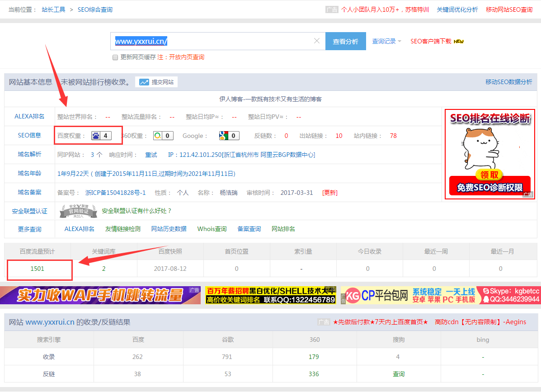Click the 百度流量预计 value 1501
The height and width of the screenshot is (392, 541).
tap(37, 269)
